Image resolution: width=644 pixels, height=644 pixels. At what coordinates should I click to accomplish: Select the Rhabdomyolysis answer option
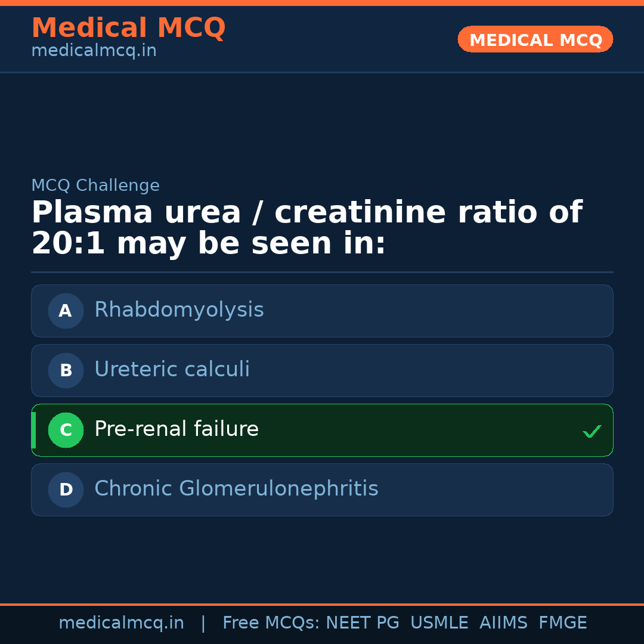pyautogui.click(x=179, y=310)
